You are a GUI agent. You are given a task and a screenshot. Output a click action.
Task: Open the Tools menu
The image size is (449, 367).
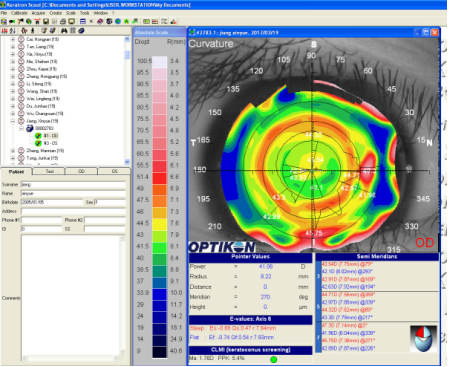[x=85, y=13]
